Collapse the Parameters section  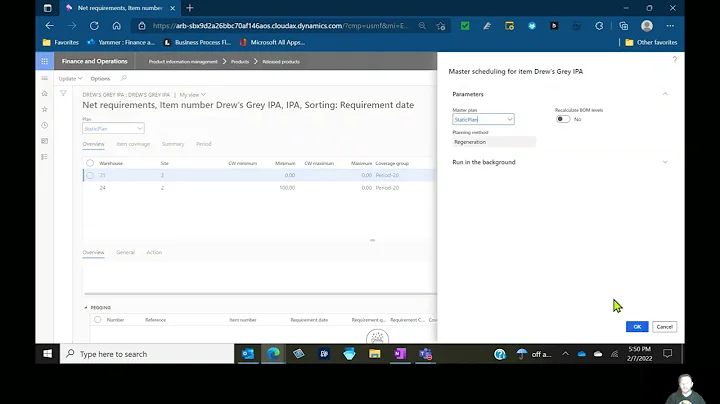[x=665, y=94]
